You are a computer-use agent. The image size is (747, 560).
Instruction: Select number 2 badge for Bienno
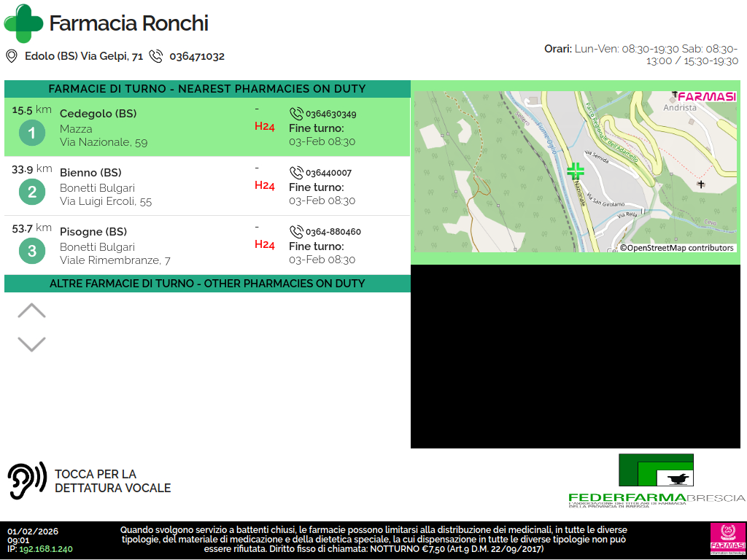(31, 192)
